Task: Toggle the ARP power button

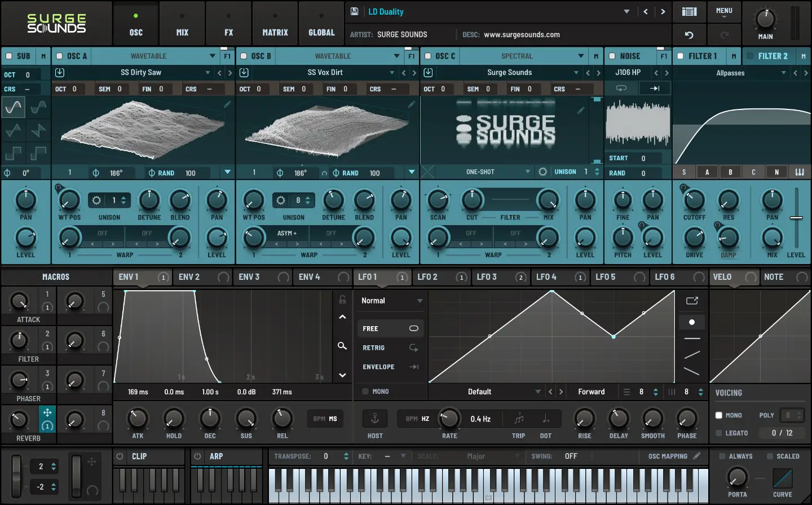Action: pyautogui.click(x=197, y=456)
